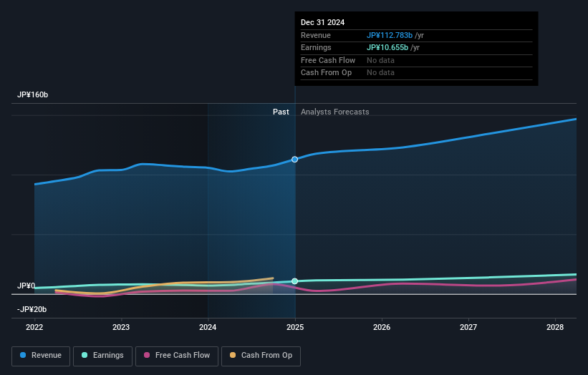588x375 pixels.
Task: Click the JP¥0 y-axis label
Action: tap(26, 286)
